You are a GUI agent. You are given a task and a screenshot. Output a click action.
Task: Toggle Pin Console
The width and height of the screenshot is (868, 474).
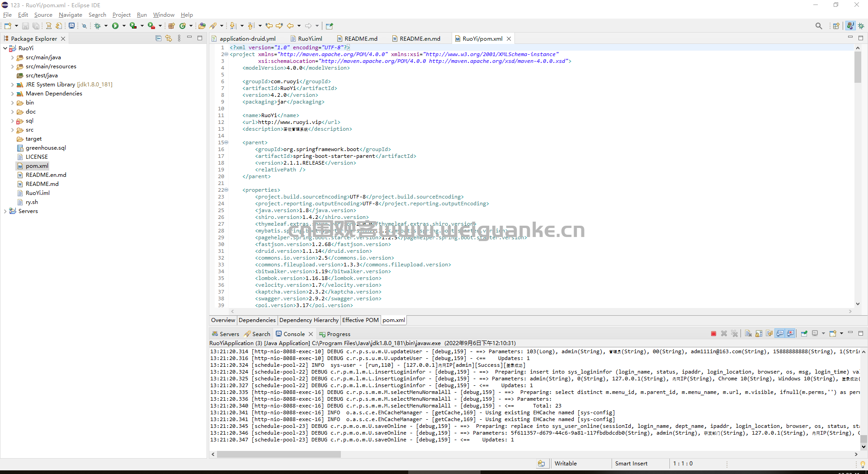[x=804, y=334]
